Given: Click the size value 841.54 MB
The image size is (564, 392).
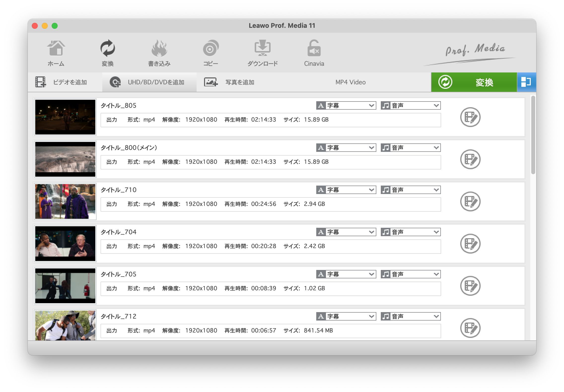Looking at the screenshot, I should [x=318, y=330].
